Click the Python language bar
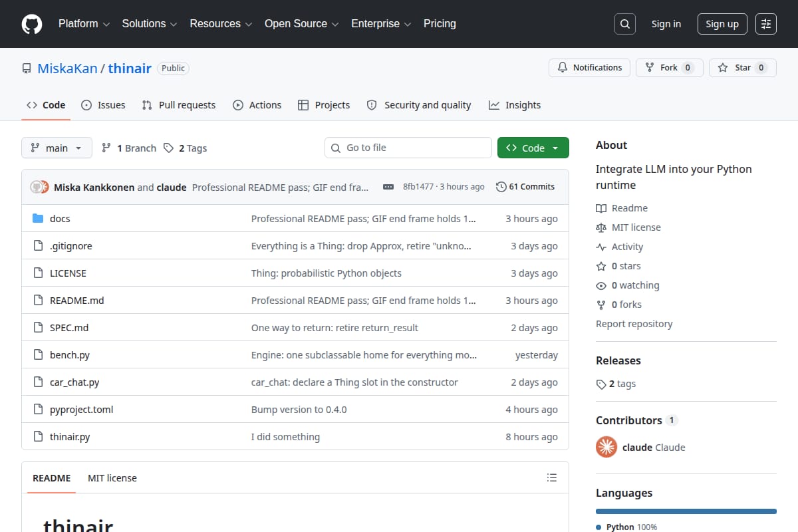The width and height of the screenshot is (798, 532). click(x=686, y=511)
